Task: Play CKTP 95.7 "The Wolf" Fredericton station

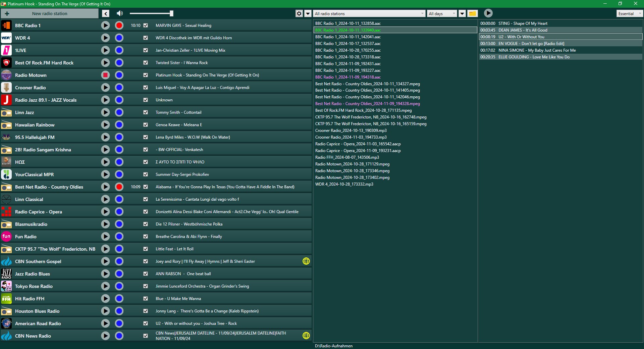Action: point(105,249)
